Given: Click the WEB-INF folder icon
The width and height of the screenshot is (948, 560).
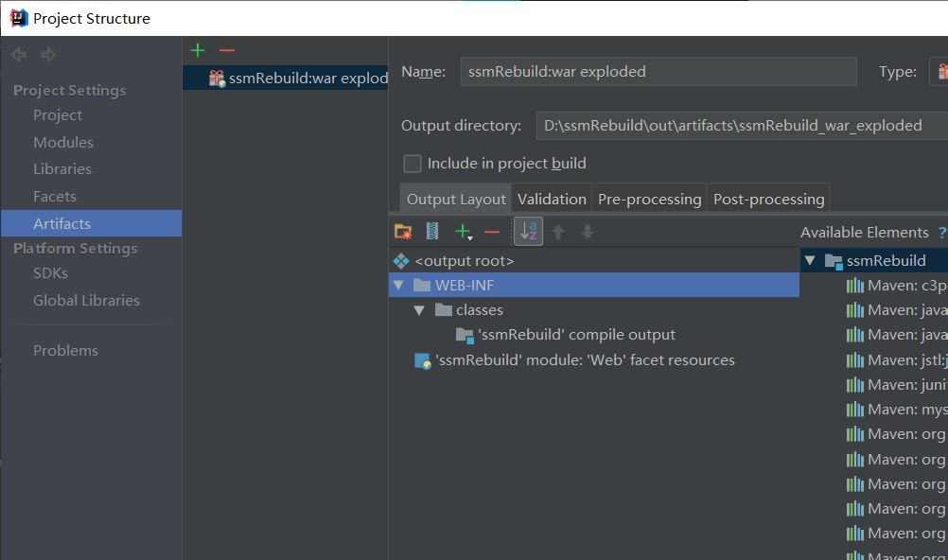Looking at the screenshot, I should (422, 285).
